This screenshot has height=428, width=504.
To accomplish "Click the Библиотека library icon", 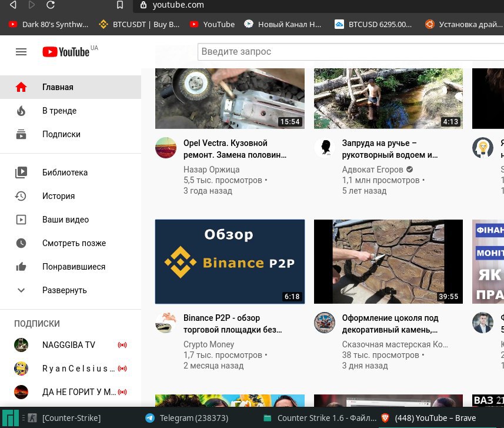I will tap(21, 172).
